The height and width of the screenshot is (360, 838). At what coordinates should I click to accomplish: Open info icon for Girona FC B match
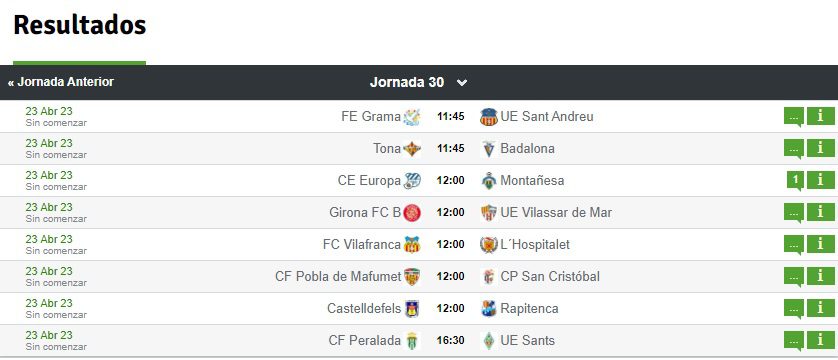(820, 212)
